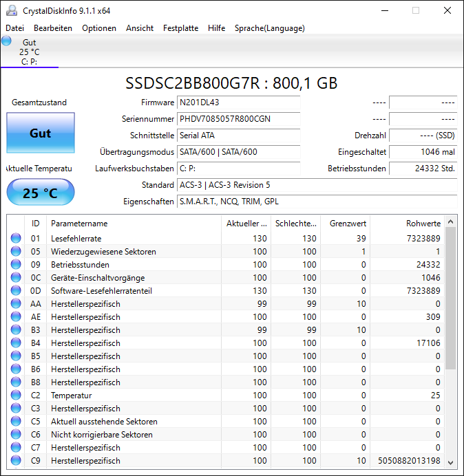Image resolution: width=464 pixels, height=476 pixels.
Task: Click the Seriennummer field
Action: [x=238, y=119]
